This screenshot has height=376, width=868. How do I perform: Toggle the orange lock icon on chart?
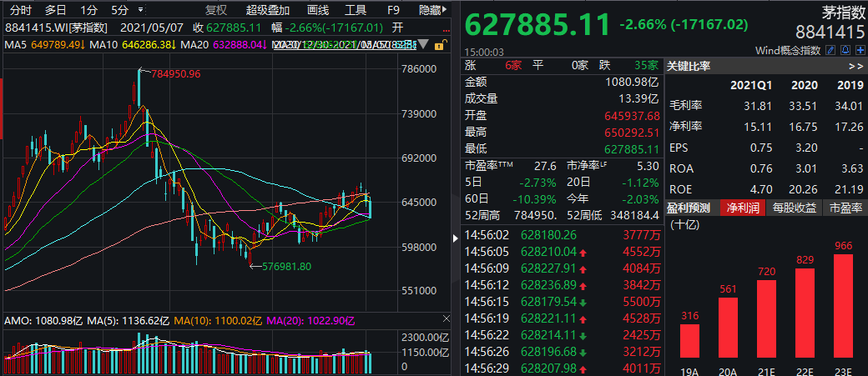point(439,45)
